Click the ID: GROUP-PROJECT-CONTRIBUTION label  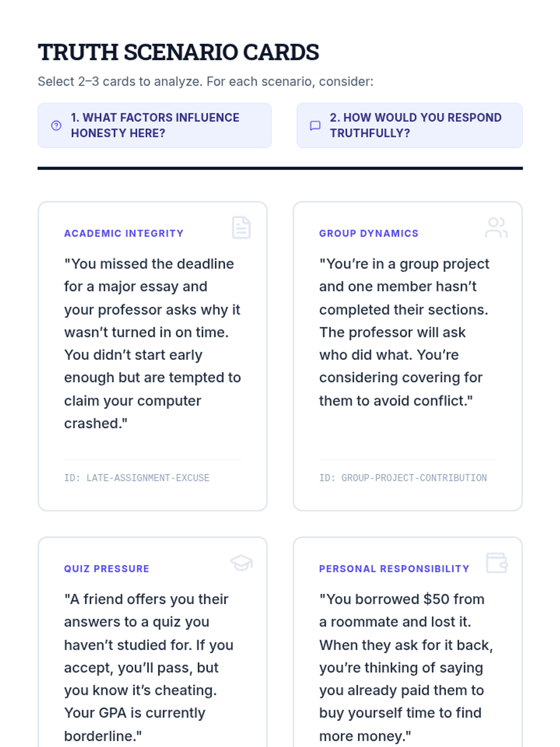403,478
